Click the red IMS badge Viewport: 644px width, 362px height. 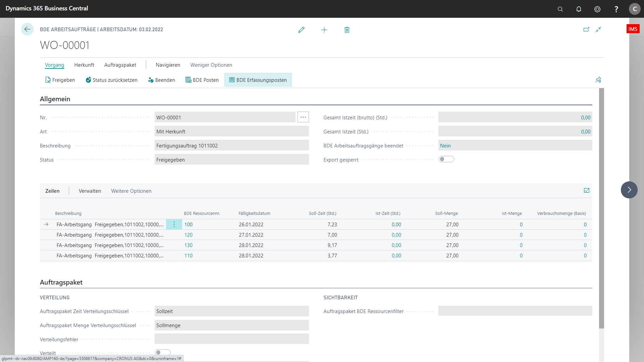point(633,29)
